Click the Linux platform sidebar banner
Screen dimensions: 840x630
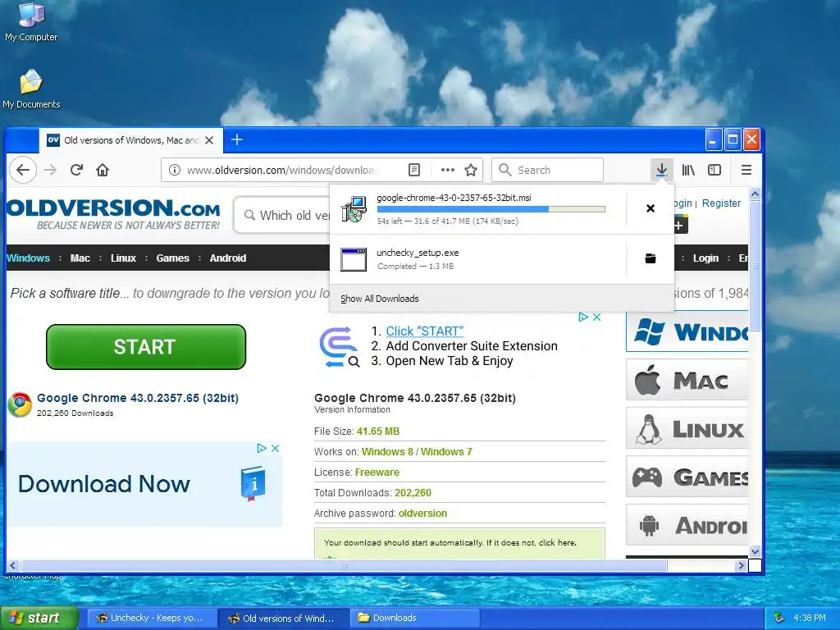(687, 428)
